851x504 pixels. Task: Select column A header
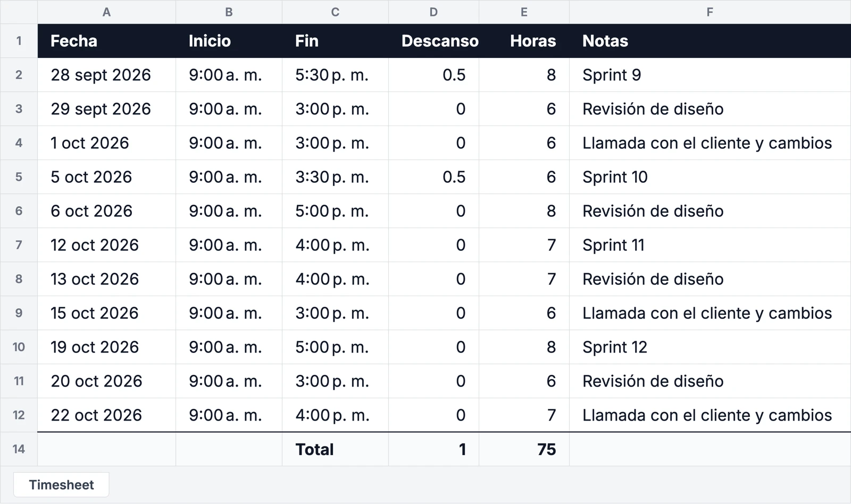click(106, 12)
